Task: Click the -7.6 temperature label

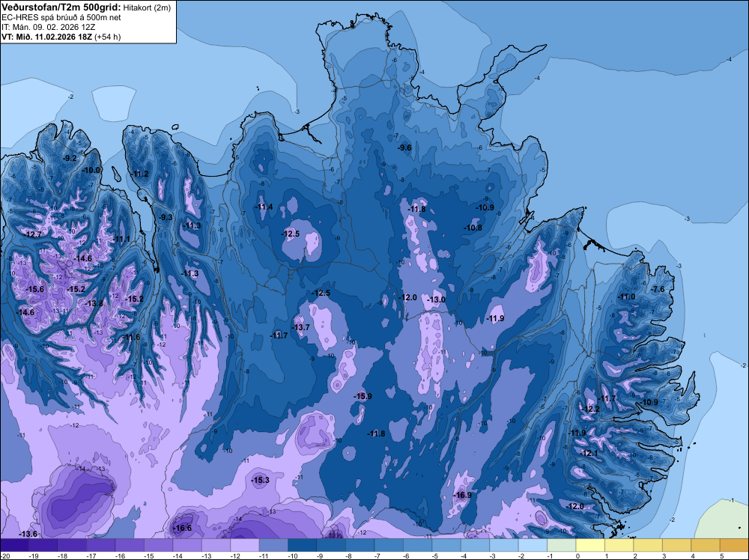Action: coord(658,289)
